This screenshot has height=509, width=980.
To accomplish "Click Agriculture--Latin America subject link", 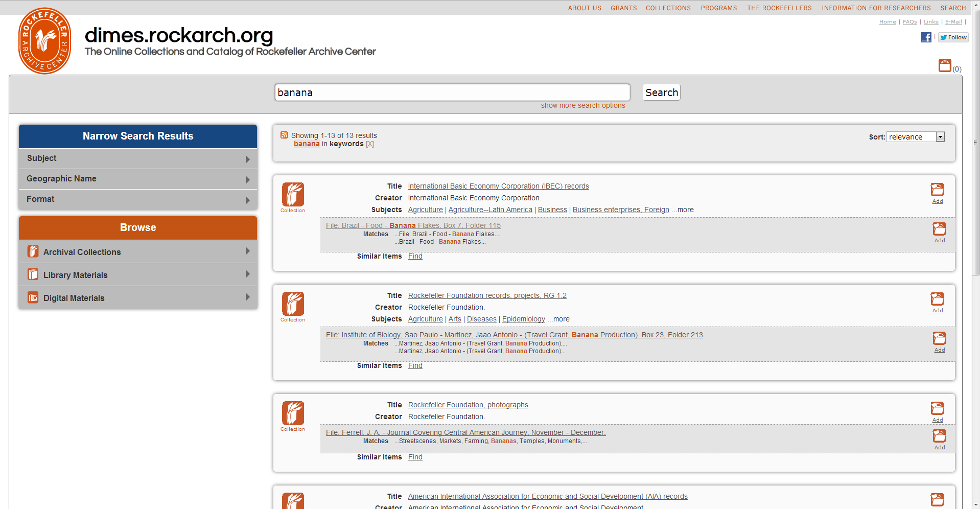I will pyautogui.click(x=490, y=210).
